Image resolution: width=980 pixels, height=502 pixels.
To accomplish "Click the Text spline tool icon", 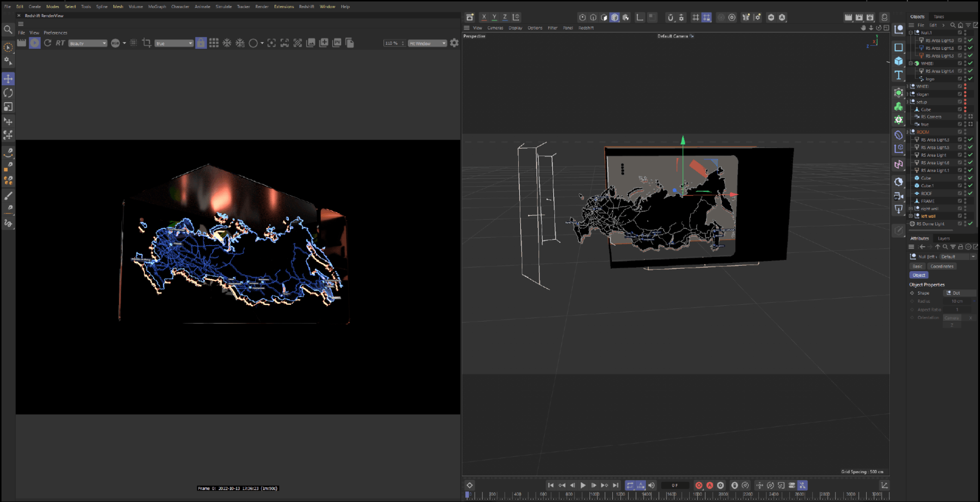I will click(x=898, y=75).
